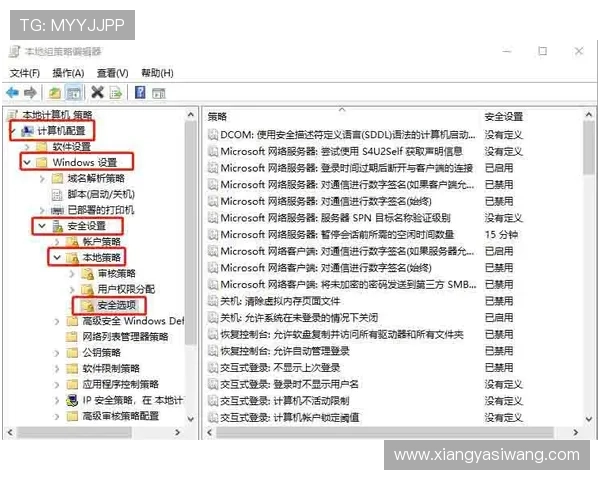Select 交互式登录: 登录时不显示用户名

(x=289, y=384)
